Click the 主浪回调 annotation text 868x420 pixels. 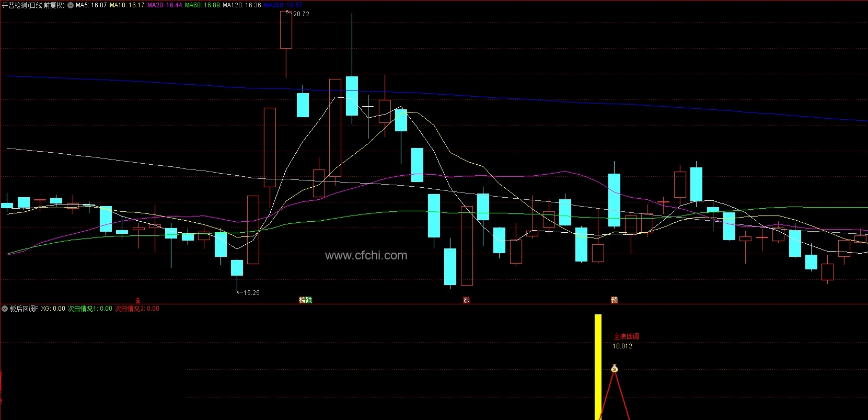(626, 337)
